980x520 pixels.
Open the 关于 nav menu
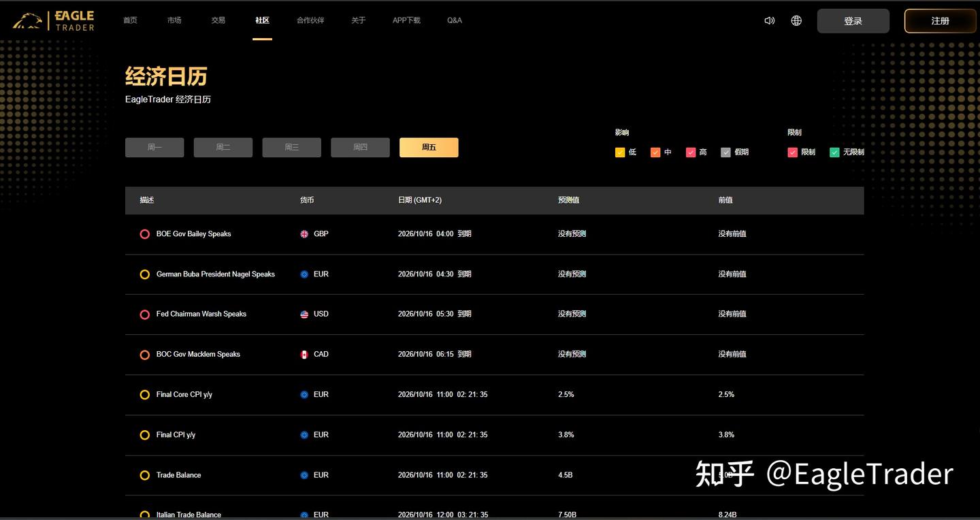coord(359,20)
